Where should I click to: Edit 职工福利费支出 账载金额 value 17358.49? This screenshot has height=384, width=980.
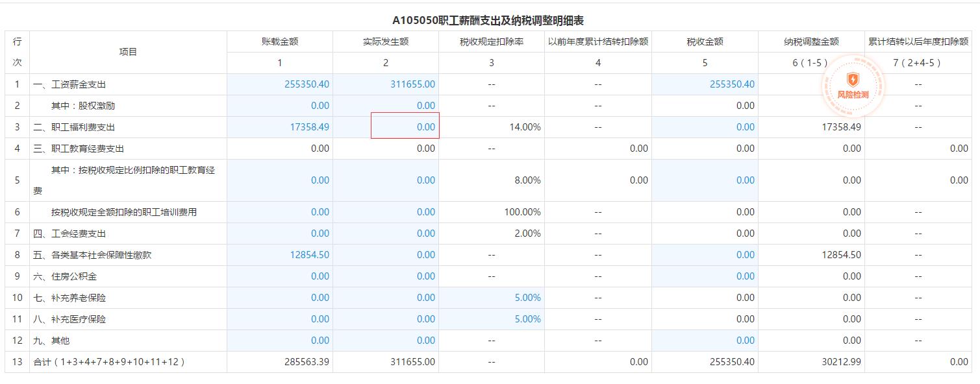[x=280, y=127]
